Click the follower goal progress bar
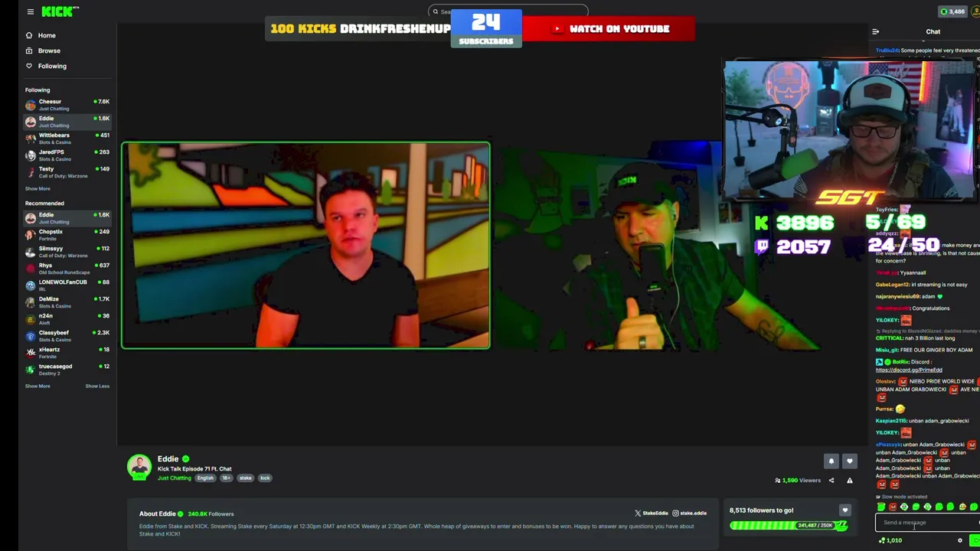The height and width of the screenshot is (551, 980). click(x=789, y=526)
